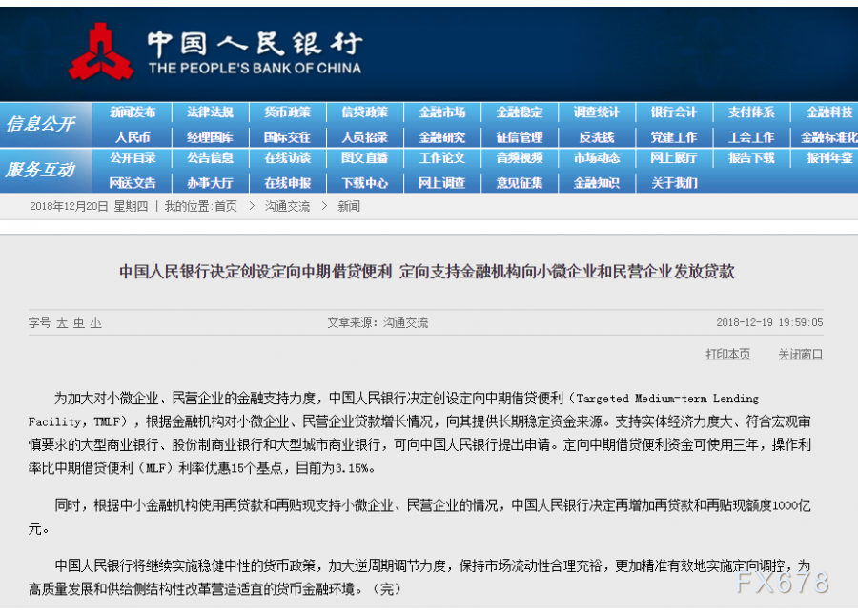
Task: Go to 报告下载 section
Action: [751, 158]
